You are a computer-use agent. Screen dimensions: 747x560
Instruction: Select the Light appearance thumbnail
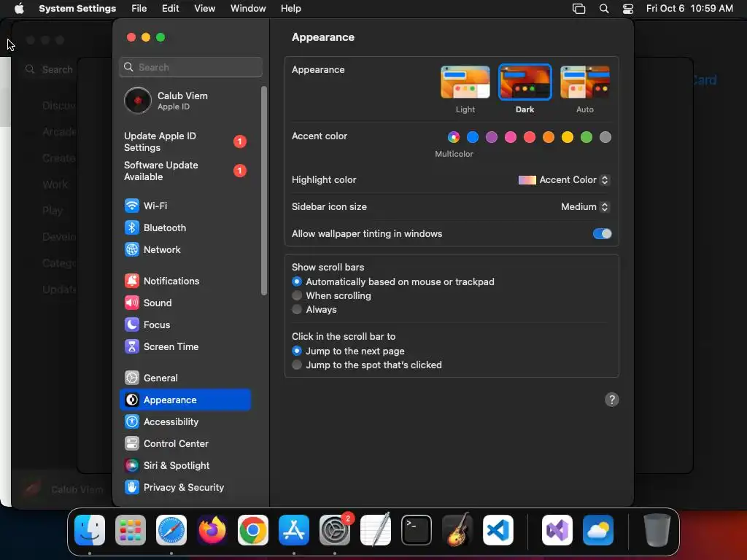pos(465,82)
